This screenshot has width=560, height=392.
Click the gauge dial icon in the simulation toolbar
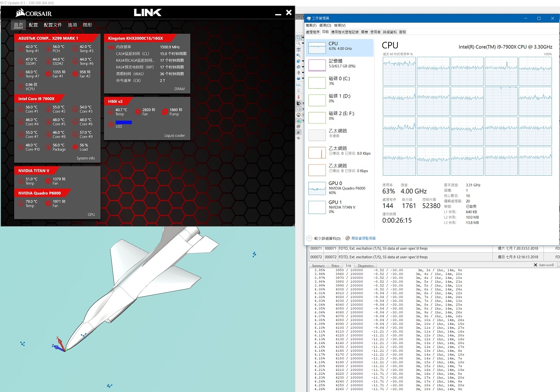[x=298, y=115]
